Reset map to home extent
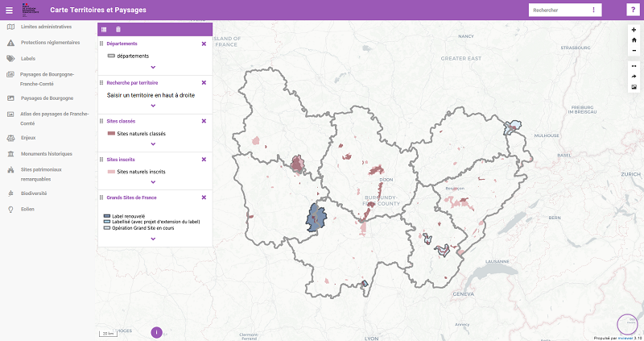Viewport: 644px width, 341px height. coord(634,40)
